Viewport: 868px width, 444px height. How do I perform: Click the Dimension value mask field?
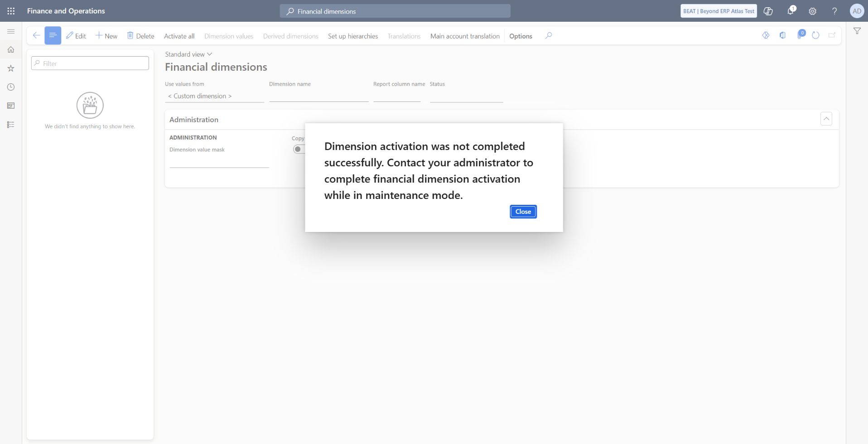[x=219, y=162]
